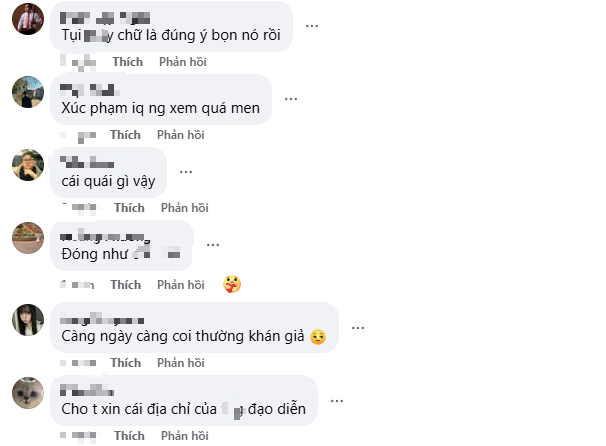This screenshot has height=446, width=606.
Task: Open options menu for 'đúng ý bọn nó' comment
Action: tap(312, 26)
